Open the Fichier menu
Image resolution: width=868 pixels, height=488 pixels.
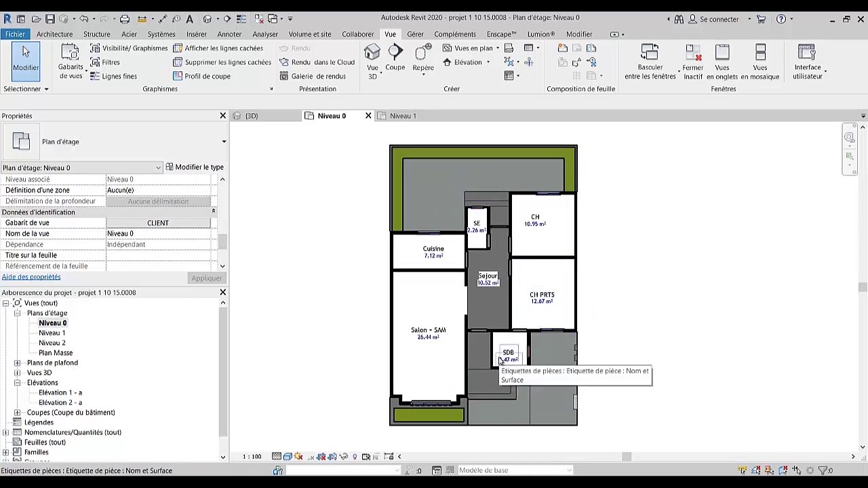pos(15,34)
